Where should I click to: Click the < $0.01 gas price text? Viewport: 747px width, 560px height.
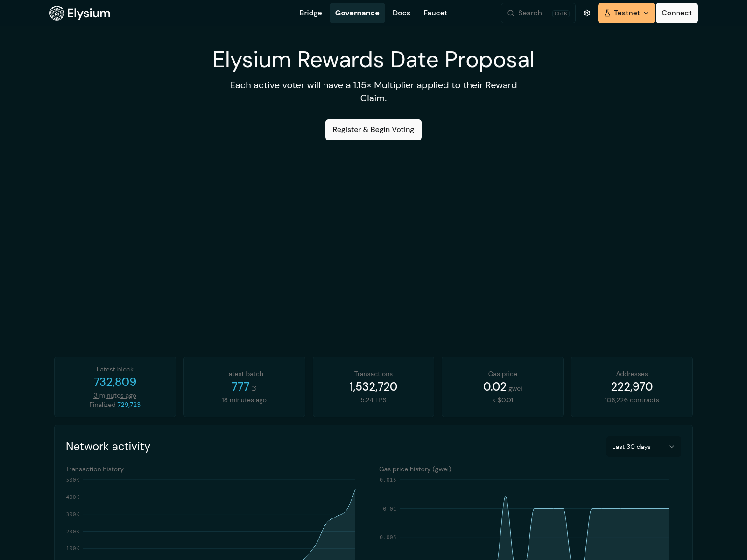(503, 400)
